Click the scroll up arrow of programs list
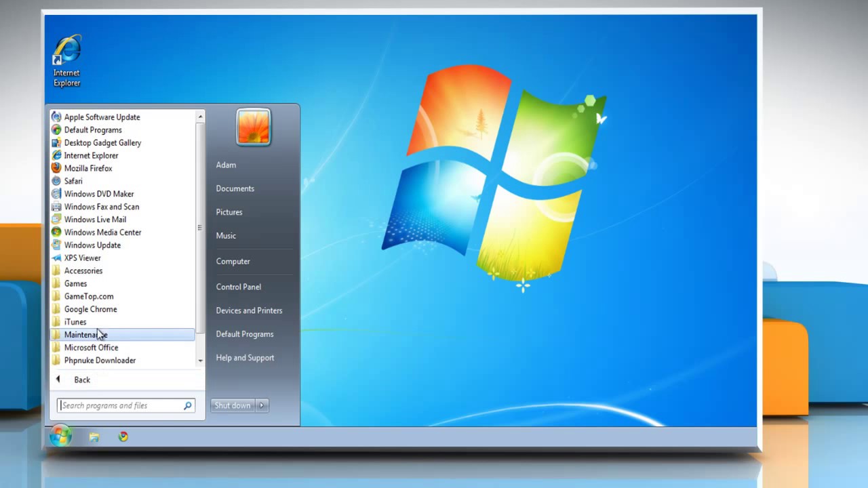The height and width of the screenshot is (488, 868). tap(200, 117)
